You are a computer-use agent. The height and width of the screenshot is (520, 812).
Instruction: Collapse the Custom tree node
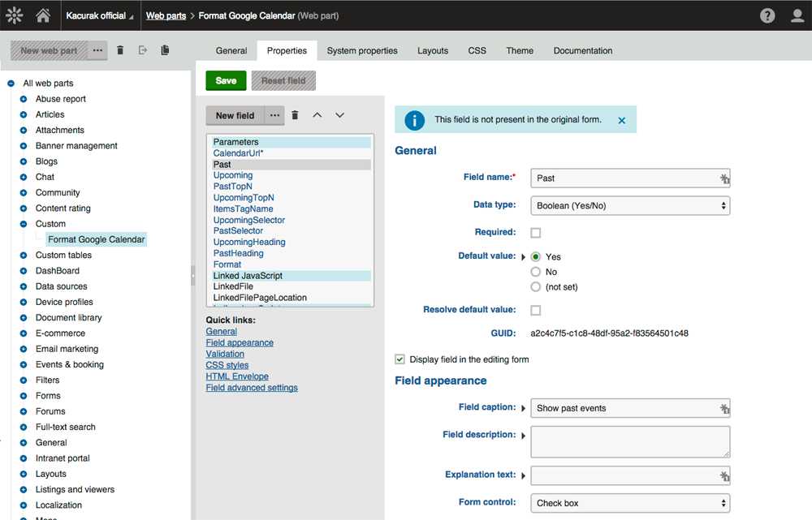click(24, 224)
